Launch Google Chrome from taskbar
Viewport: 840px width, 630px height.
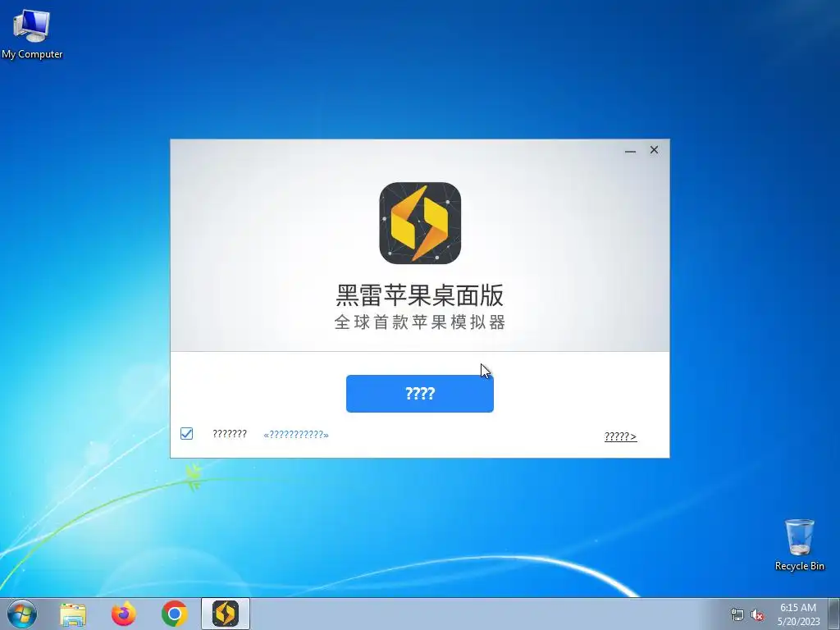[174, 614]
